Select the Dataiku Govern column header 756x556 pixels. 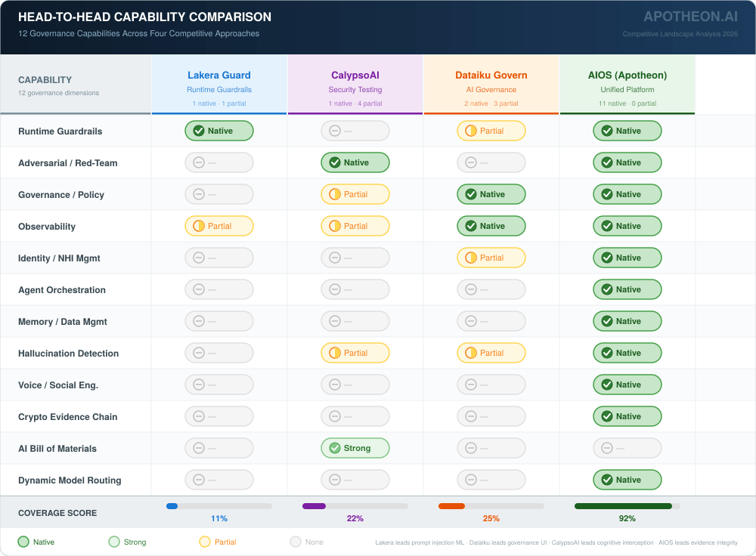(491, 76)
